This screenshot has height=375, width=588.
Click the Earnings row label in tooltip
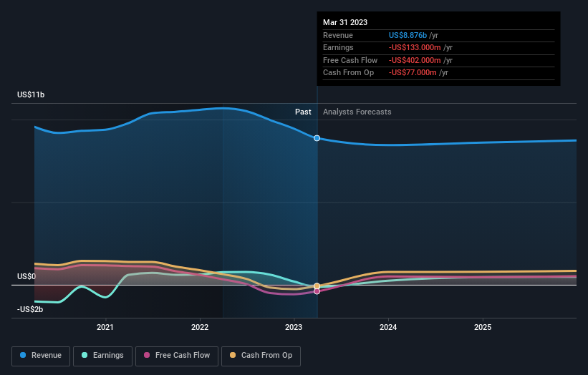coord(338,47)
